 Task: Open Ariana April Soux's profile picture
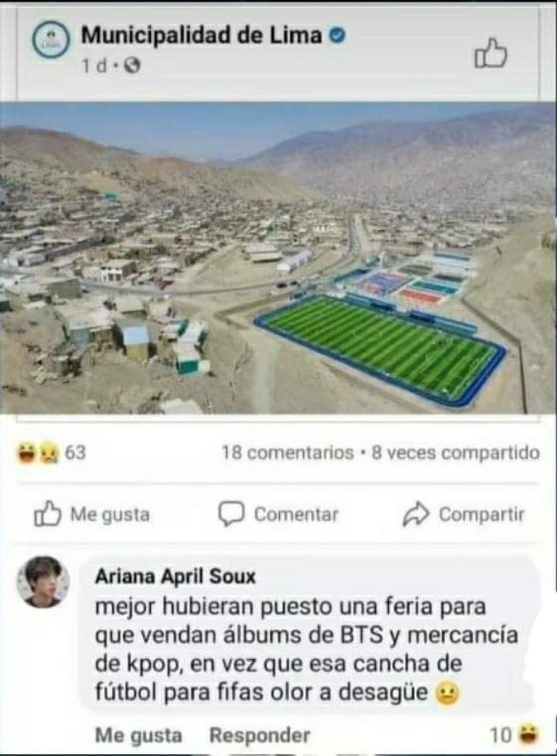43,582
